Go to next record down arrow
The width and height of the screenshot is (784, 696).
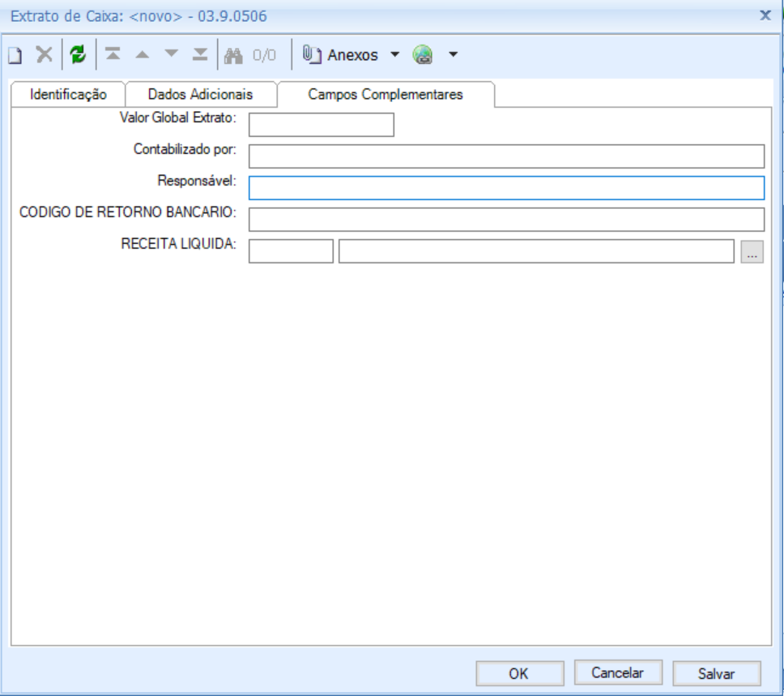point(172,53)
